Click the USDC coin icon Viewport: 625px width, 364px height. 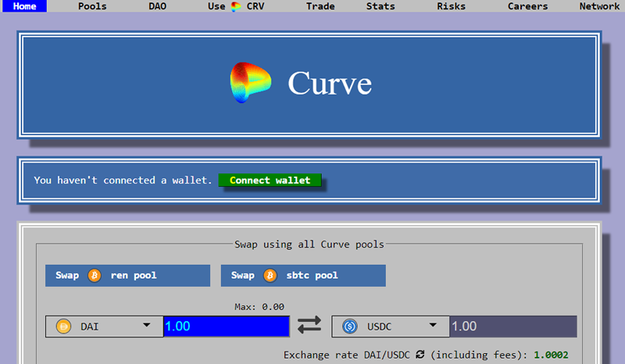point(349,327)
